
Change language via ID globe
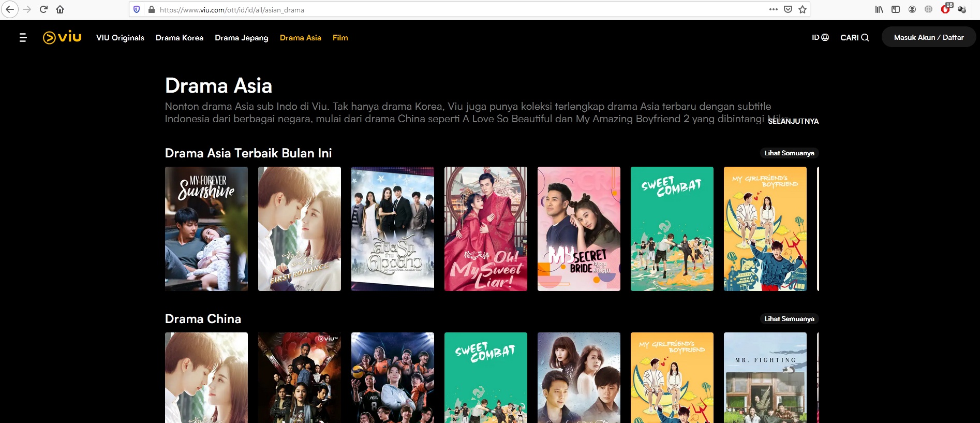coord(820,37)
